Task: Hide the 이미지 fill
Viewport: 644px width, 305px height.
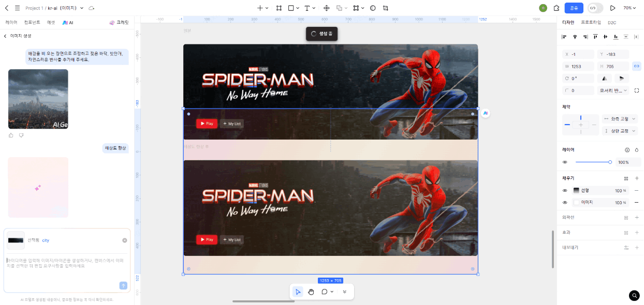Action: (x=565, y=203)
